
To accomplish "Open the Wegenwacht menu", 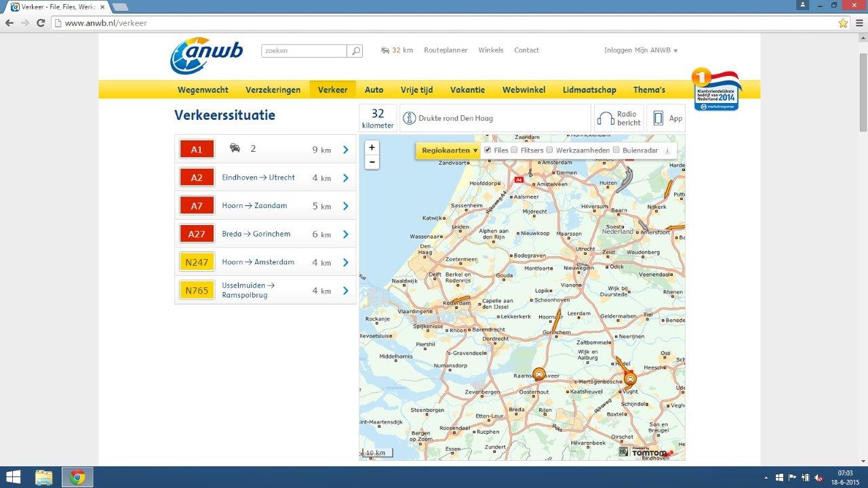I will (203, 89).
